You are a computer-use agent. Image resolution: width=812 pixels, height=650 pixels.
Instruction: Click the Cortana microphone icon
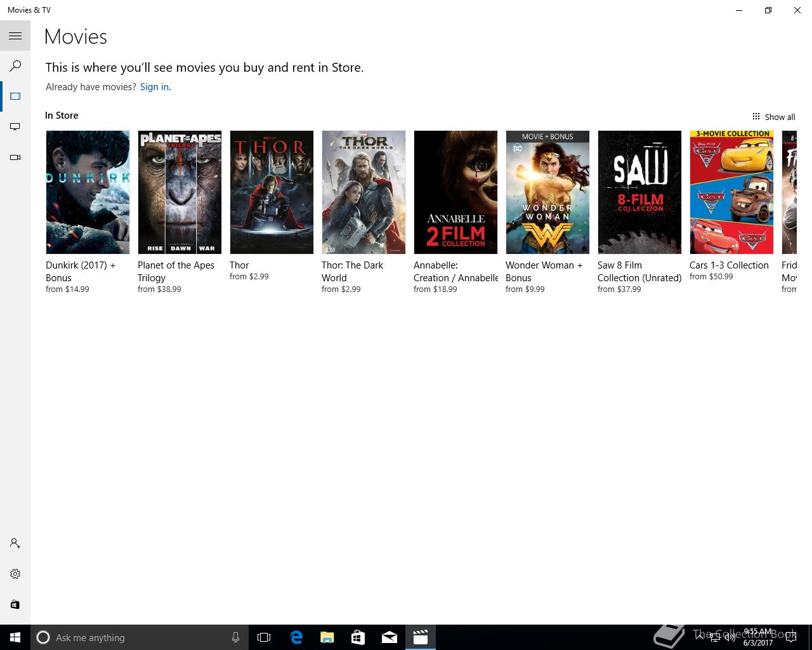(235, 637)
